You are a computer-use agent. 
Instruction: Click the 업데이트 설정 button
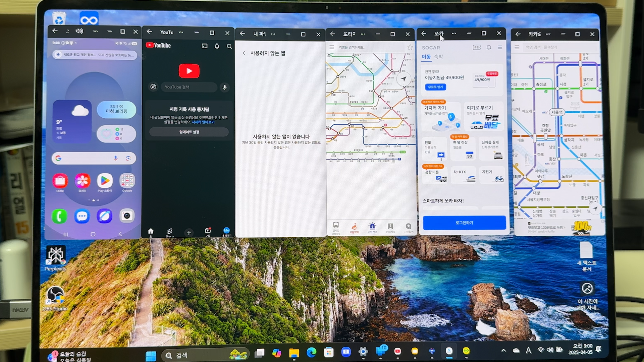tap(189, 132)
